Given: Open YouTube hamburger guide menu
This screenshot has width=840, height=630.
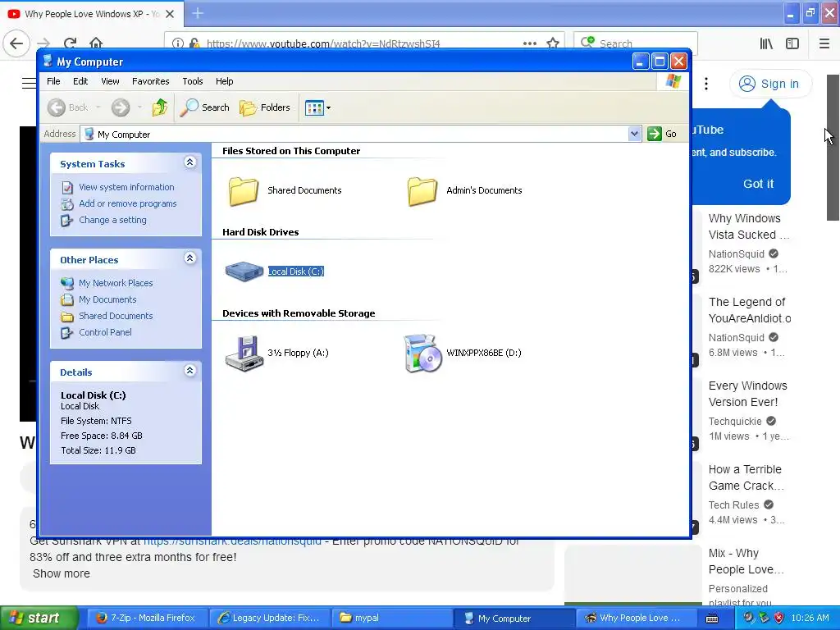Looking at the screenshot, I should tap(29, 83).
